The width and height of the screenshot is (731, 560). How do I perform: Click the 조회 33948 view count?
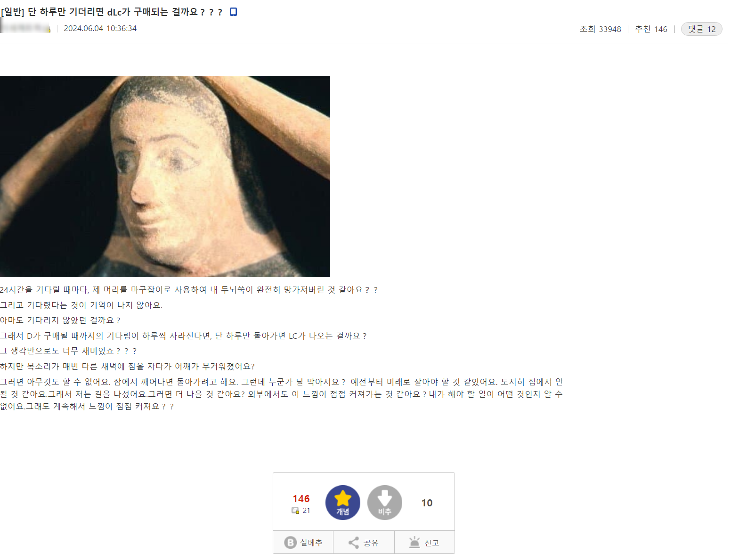coord(600,29)
